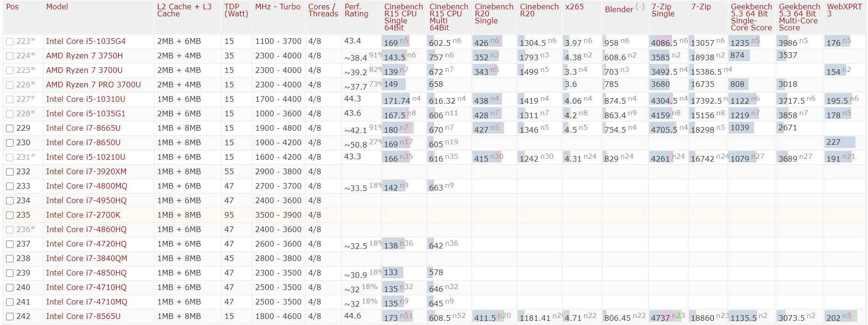Sort by L2 Cache + L3 Cache header
868x325 pixels.
(184, 10)
